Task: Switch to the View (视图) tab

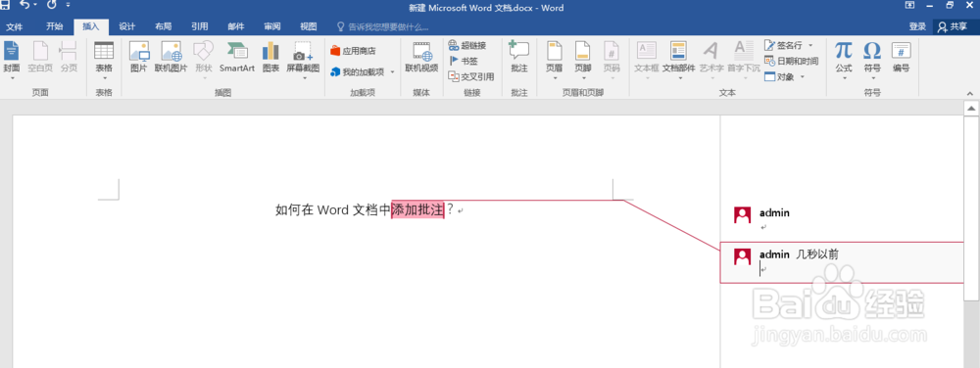Action: click(308, 26)
